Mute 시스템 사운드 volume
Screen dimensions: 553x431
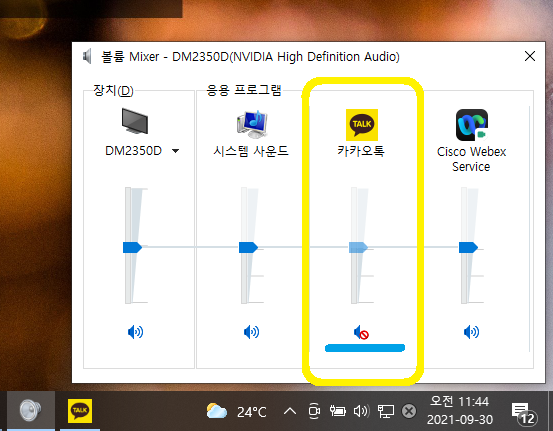tap(251, 332)
